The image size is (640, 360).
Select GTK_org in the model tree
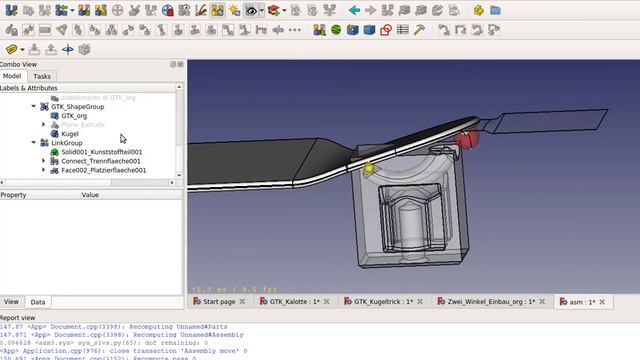(x=74, y=116)
